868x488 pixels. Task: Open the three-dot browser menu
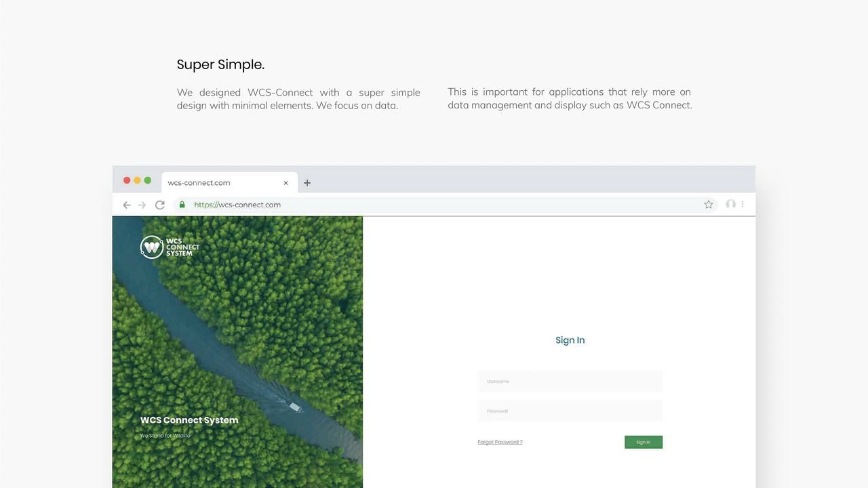click(742, 204)
